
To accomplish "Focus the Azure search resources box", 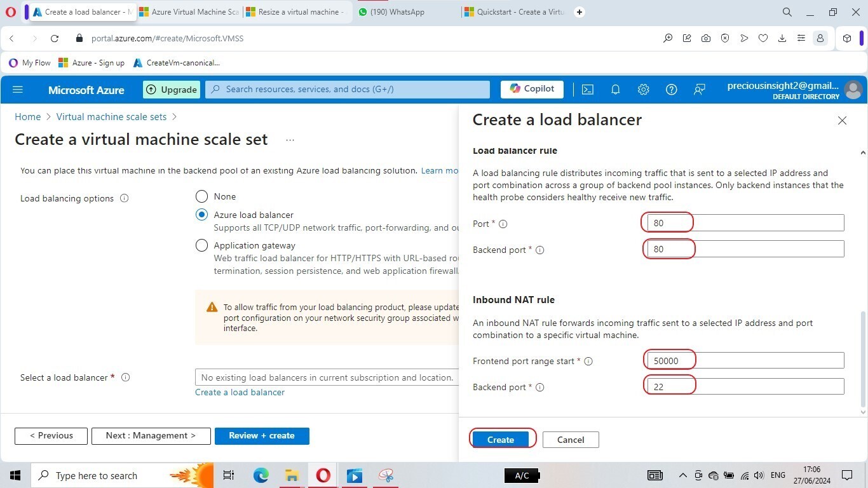I will (348, 90).
